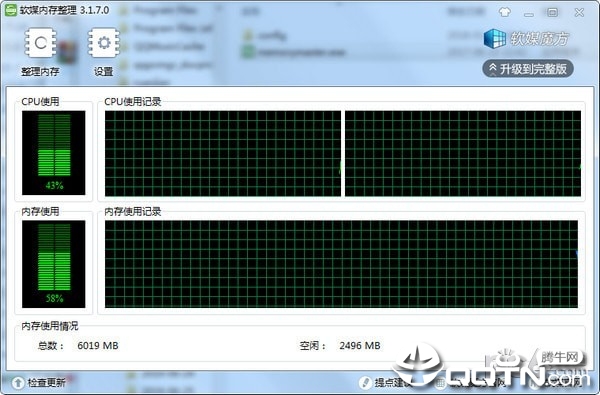This screenshot has width=600, height=395.
Task: Click the 整理内存 memory cleanup chip icon
Action: [x=40, y=43]
